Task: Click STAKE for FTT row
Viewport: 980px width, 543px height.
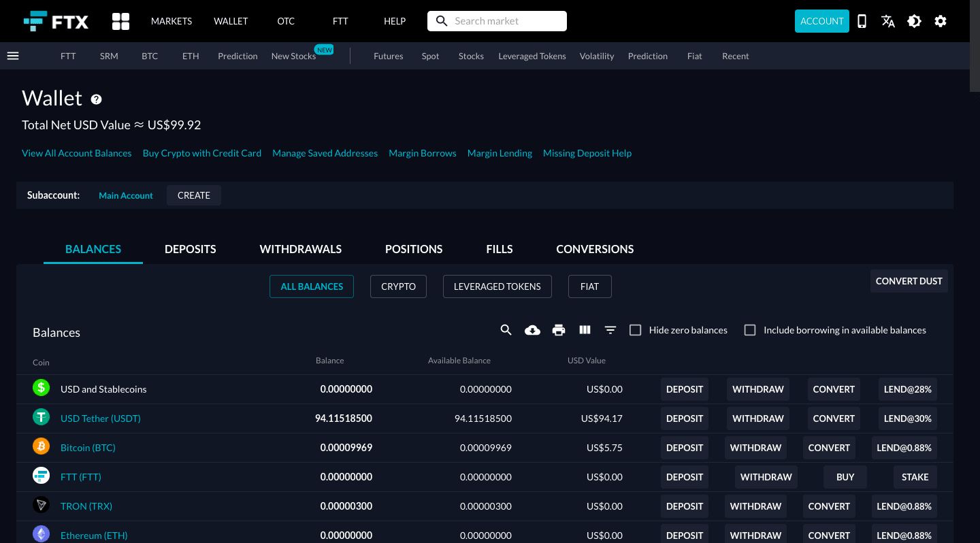Action: click(915, 477)
